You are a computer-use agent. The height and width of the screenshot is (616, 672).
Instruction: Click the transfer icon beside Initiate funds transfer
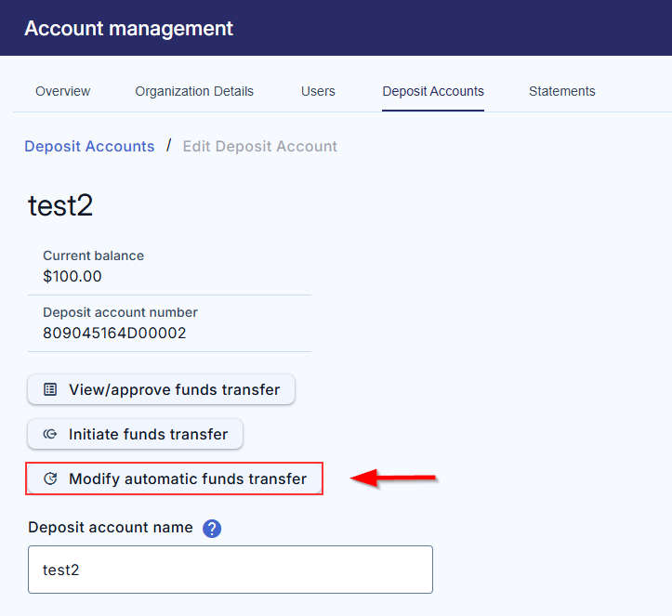point(50,434)
